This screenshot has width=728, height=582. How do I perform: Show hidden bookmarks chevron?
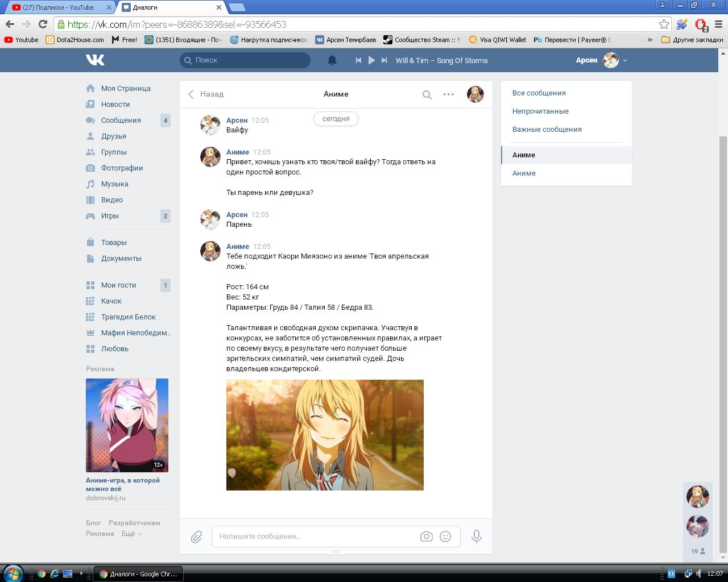(x=650, y=40)
